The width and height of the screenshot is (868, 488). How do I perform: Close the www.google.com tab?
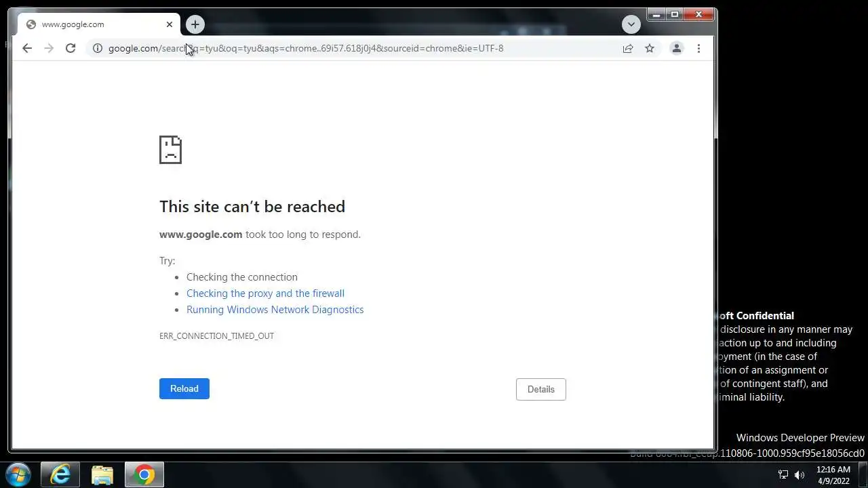point(170,24)
